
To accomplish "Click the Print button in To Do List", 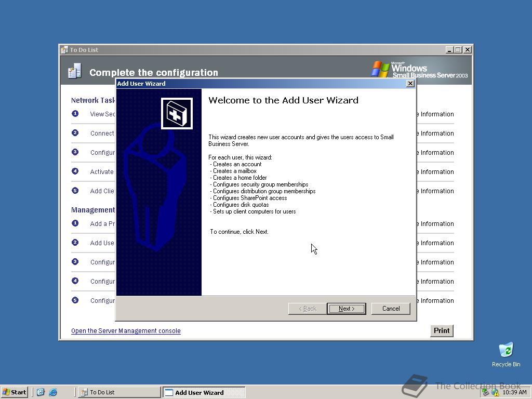I will tap(442, 330).
